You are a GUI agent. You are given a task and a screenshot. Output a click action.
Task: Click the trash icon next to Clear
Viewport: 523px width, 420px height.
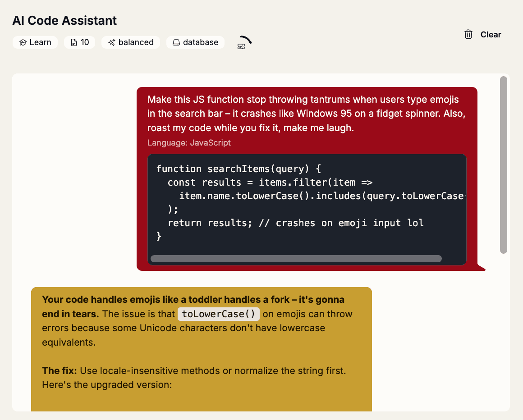tap(468, 34)
